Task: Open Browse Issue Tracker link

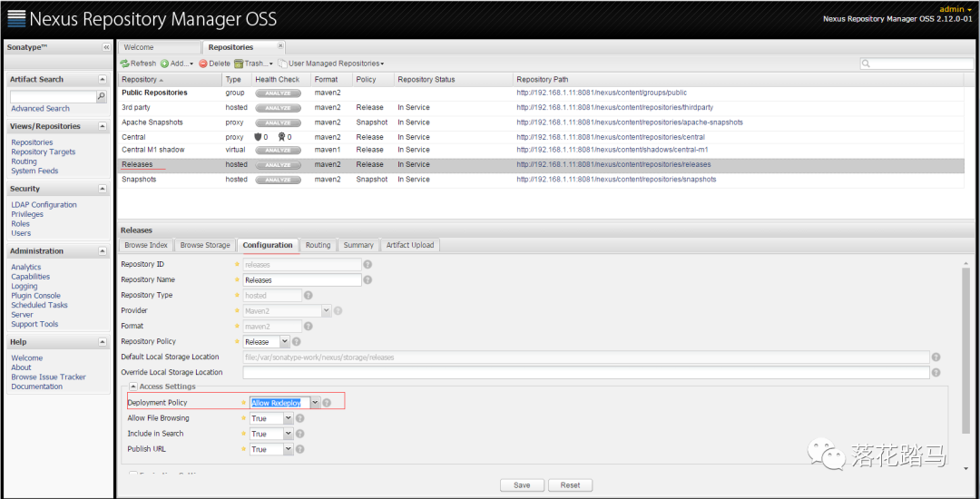Action: point(48,377)
